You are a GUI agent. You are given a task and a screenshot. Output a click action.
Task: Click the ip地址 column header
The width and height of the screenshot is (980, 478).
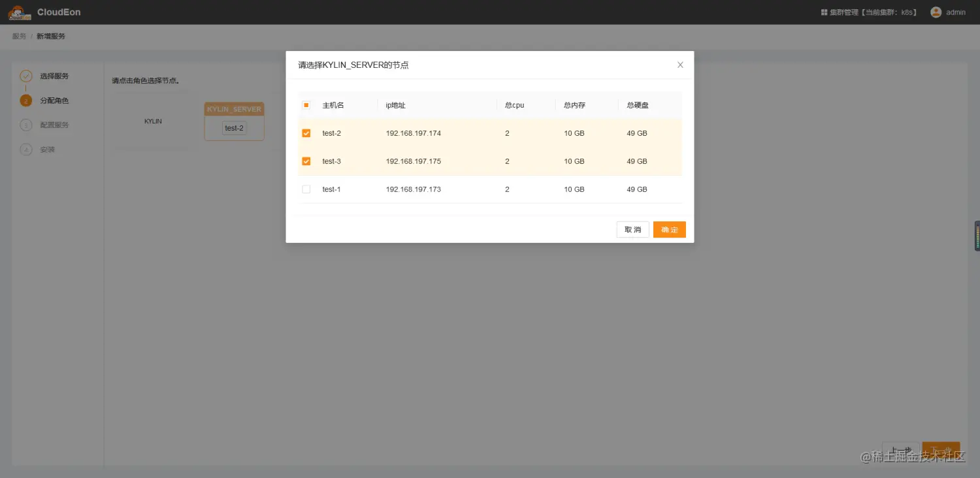(396, 105)
